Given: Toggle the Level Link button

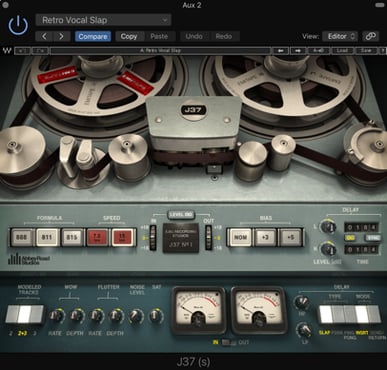Looking at the screenshot, I should point(181,215).
